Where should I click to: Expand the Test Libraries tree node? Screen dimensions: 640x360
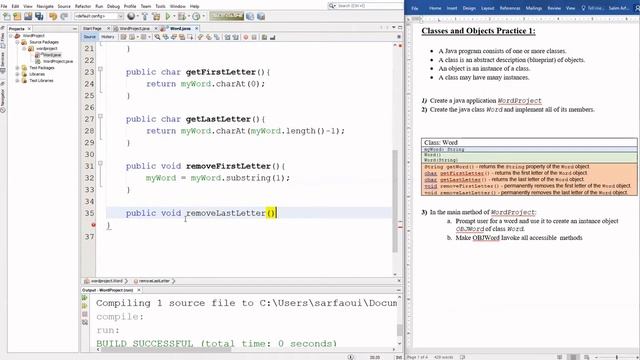point(17,80)
